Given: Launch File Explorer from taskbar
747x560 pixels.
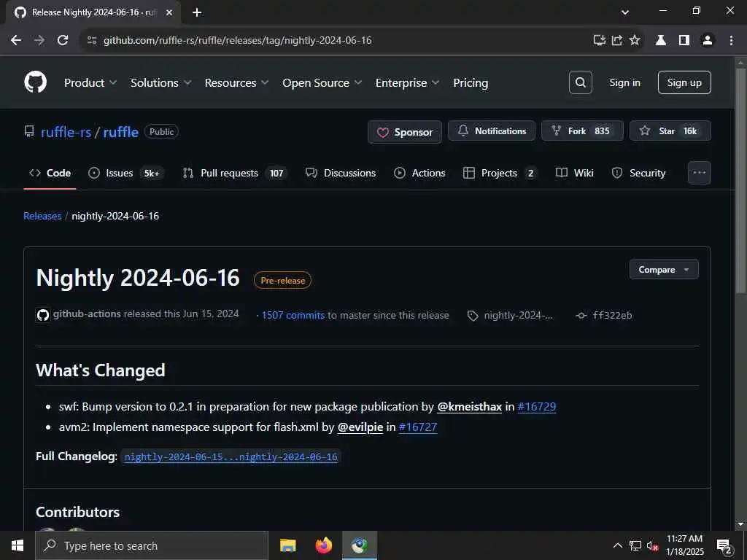Looking at the screenshot, I should point(287,545).
